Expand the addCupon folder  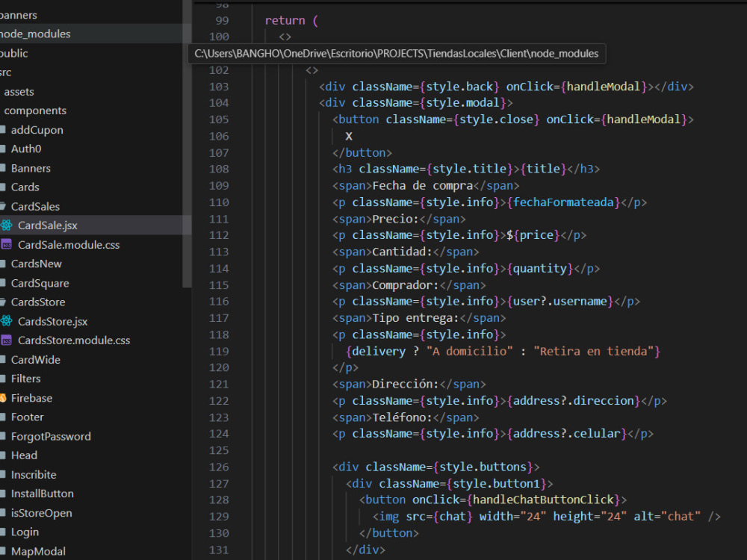pyautogui.click(x=37, y=129)
